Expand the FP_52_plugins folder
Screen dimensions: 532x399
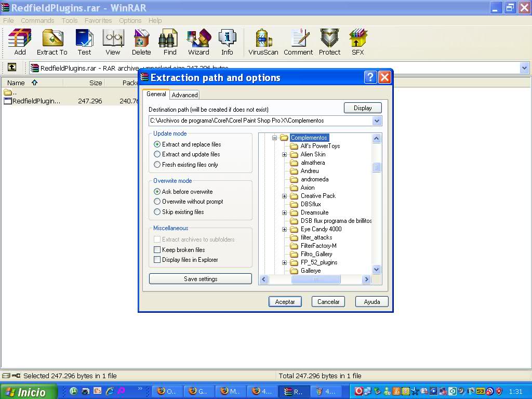coord(284,262)
